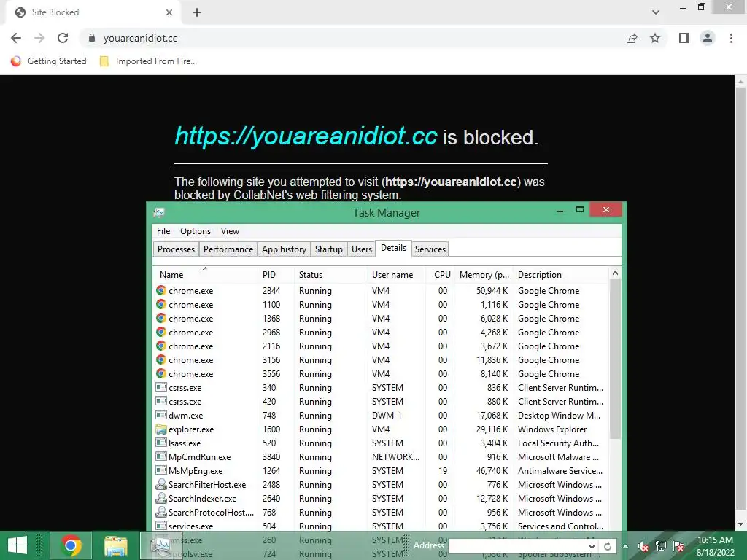This screenshot has height=560, width=747.
Task: Select the MsMpEng.exe process row
Action: [381, 470]
